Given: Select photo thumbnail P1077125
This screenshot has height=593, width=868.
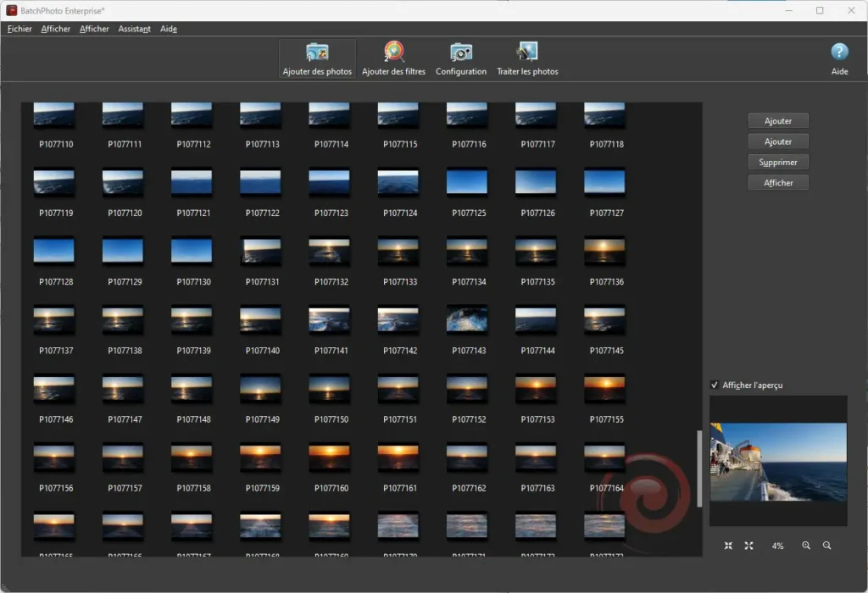Looking at the screenshot, I should [467, 181].
